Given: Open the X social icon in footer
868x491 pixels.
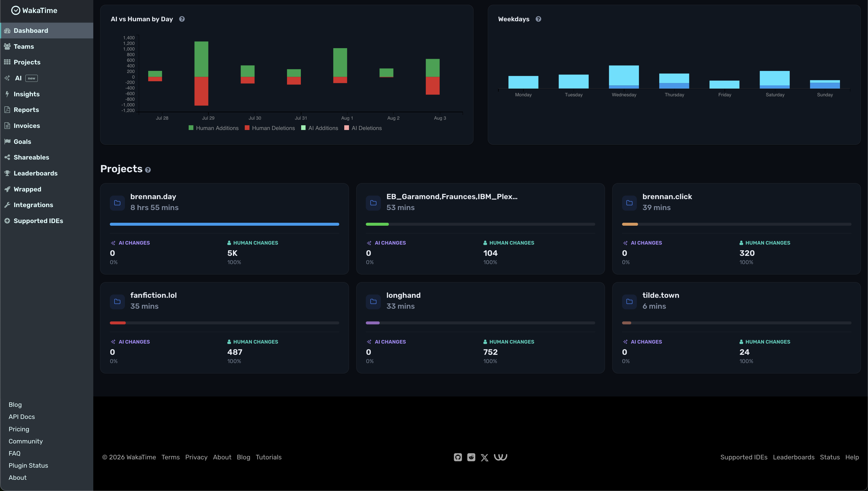Looking at the screenshot, I should 484,458.
